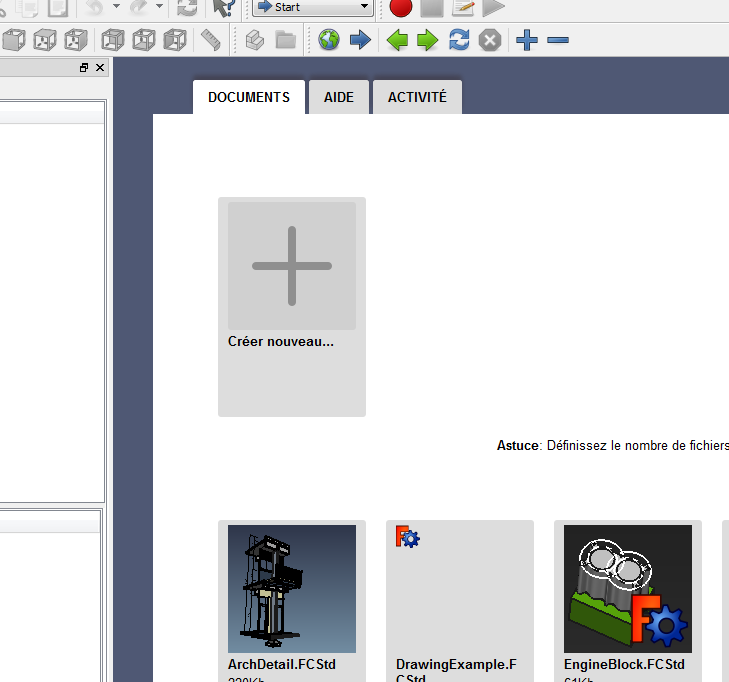Image resolution: width=729 pixels, height=682 pixels.
Task: Zoom in with the blue plus icon
Action: 527,40
